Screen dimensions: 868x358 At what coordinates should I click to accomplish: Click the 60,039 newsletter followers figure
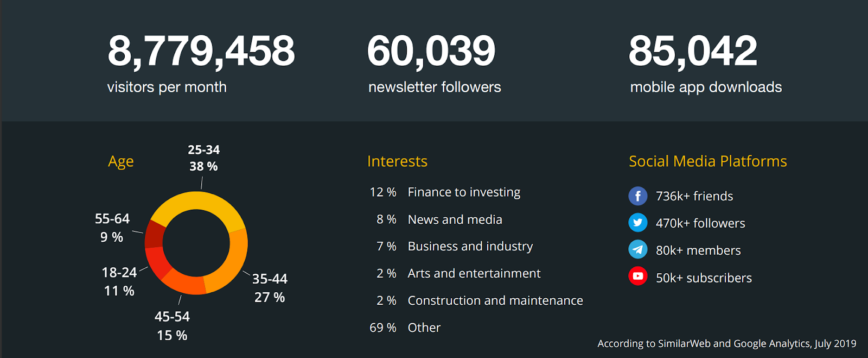coord(431,52)
